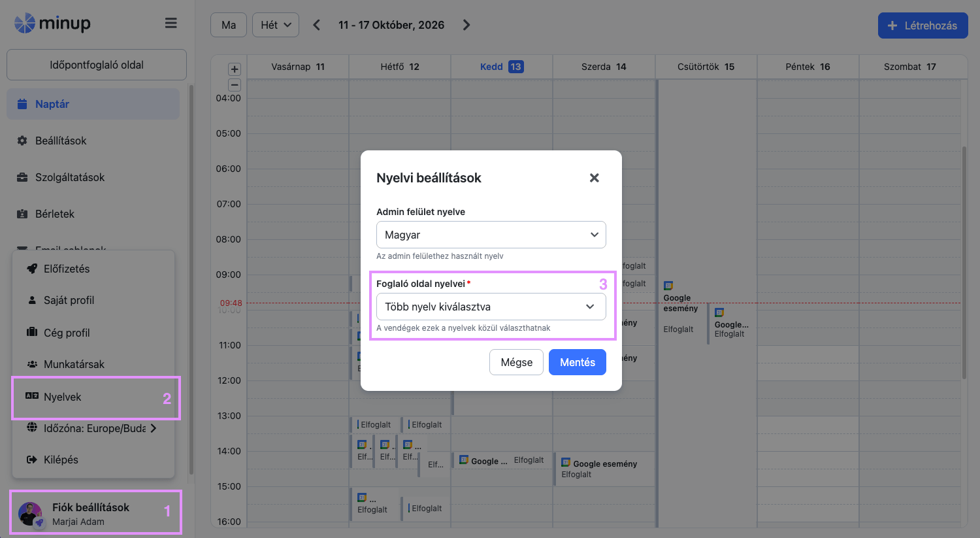Click the Nyelvek language icon
980x538 pixels.
pyautogui.click(x=31, y=395)
